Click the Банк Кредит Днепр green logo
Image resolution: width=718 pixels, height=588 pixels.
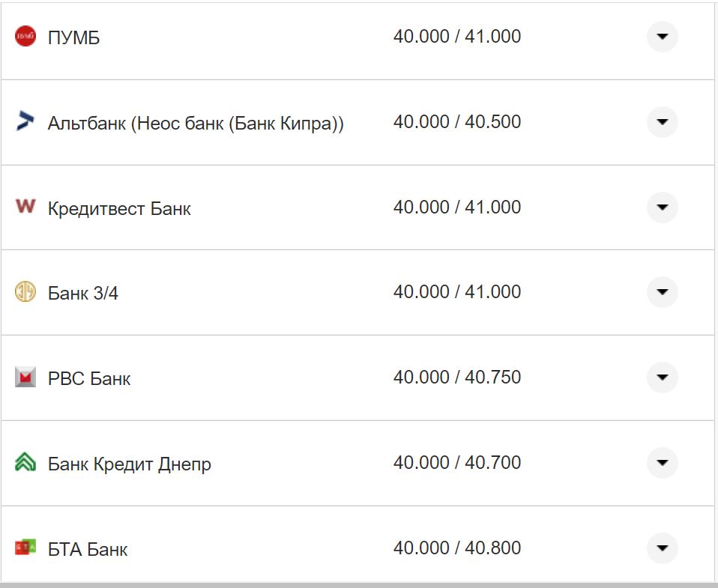point(25,462)
